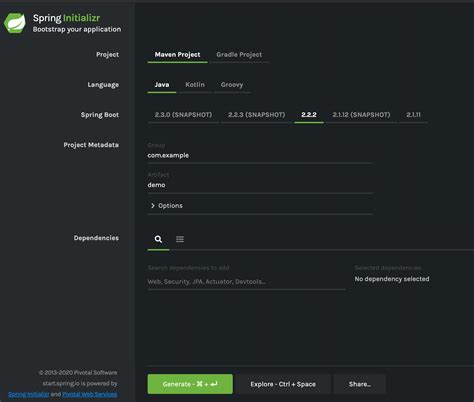Select Spring Boot version 2.1.11
The height and width of the screenshot is (402, 474).
[413, 115]
